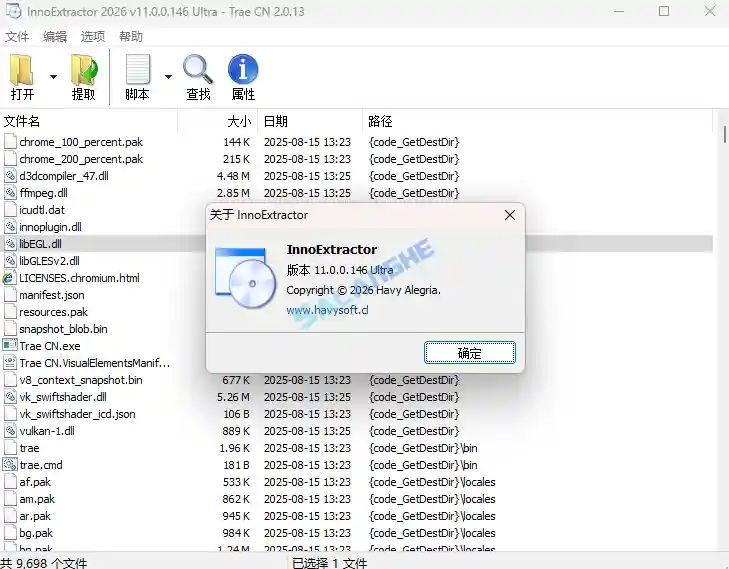Click the Properties (属性) info icon
Screen dimensions: 729x569
point(243,70)
